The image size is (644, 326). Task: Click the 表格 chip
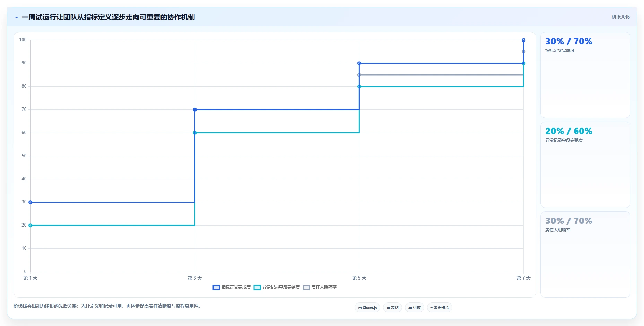(x=392, y=308)
